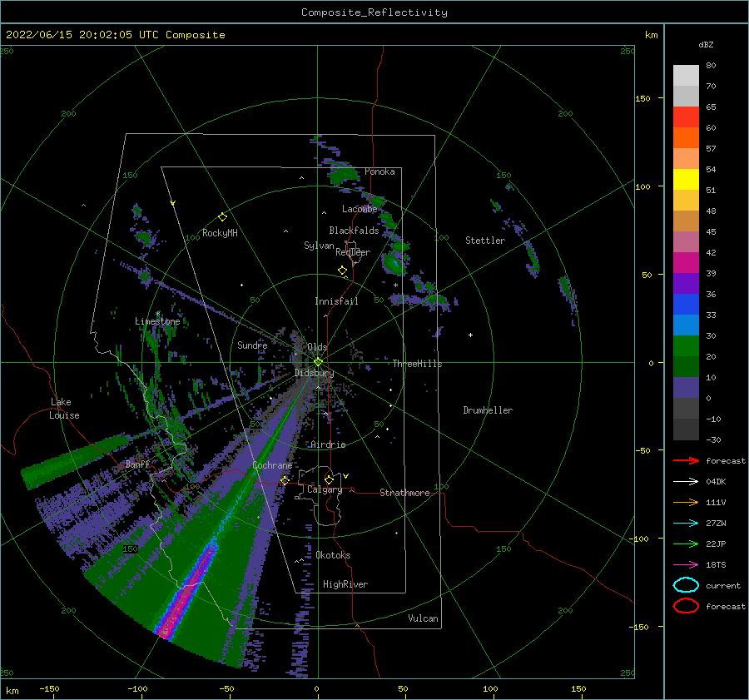
Task: Click the Calgary city label
Action: (325, 489)
